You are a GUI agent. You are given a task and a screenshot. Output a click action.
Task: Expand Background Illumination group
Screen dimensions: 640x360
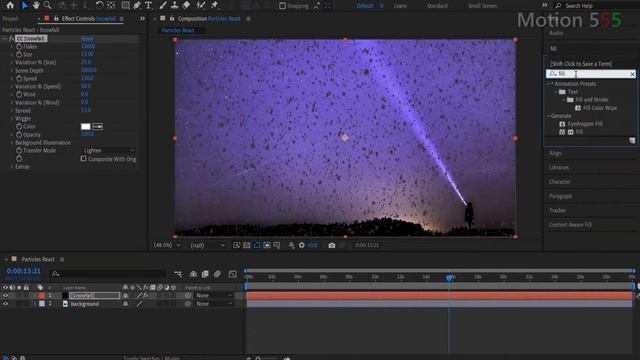(x=12, y=142)
